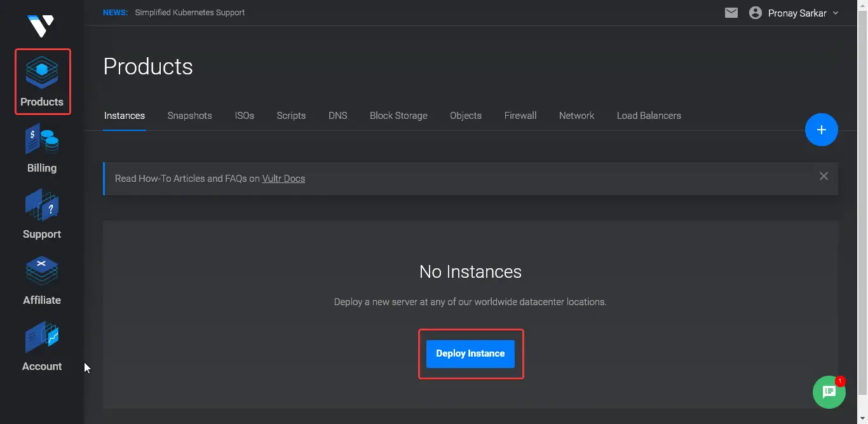
Task: Open the Billing sidebar section
Action: click(x=42, y=149)
